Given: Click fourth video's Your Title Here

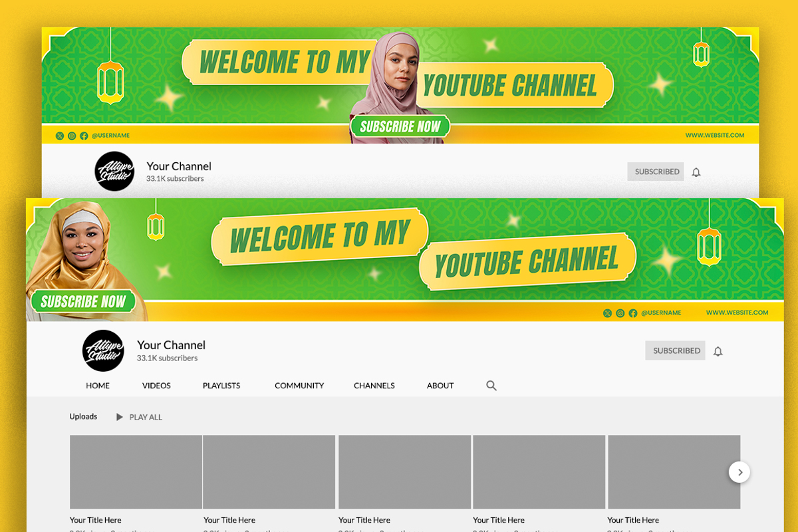Looking at the screenshot, I should pos(499,520).
